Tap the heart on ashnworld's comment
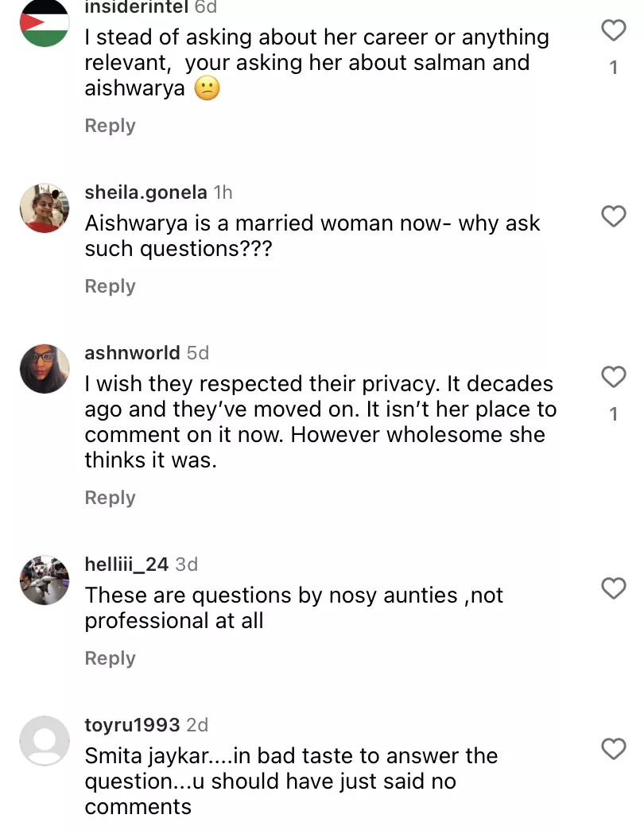 (613, 377)
